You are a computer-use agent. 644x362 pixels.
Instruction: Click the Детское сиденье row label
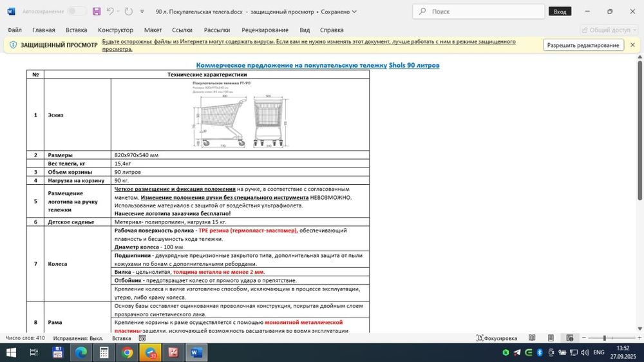71,222
